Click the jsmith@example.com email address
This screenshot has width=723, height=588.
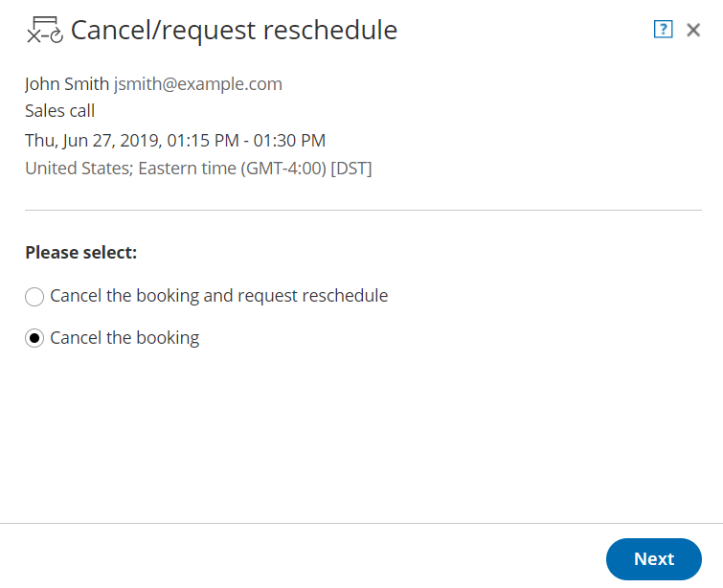[198, 84]
